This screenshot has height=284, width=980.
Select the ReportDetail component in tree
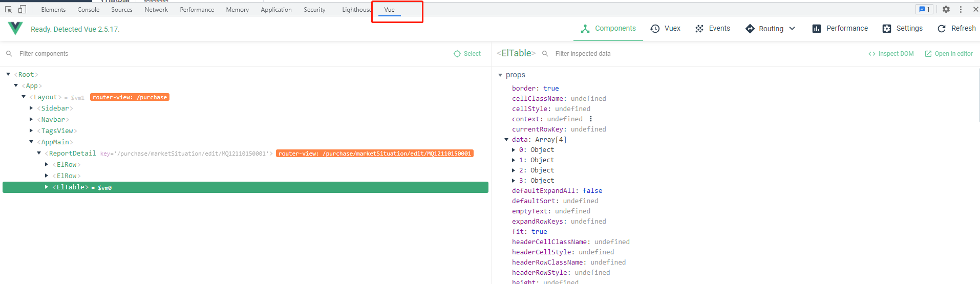(72, 154)
